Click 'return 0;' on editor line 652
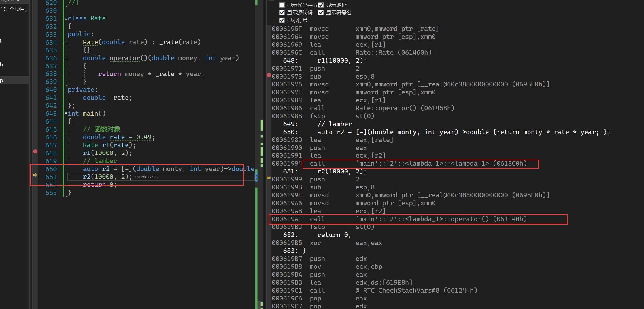Viewport: 644px width, 309px height. (100, 185)
